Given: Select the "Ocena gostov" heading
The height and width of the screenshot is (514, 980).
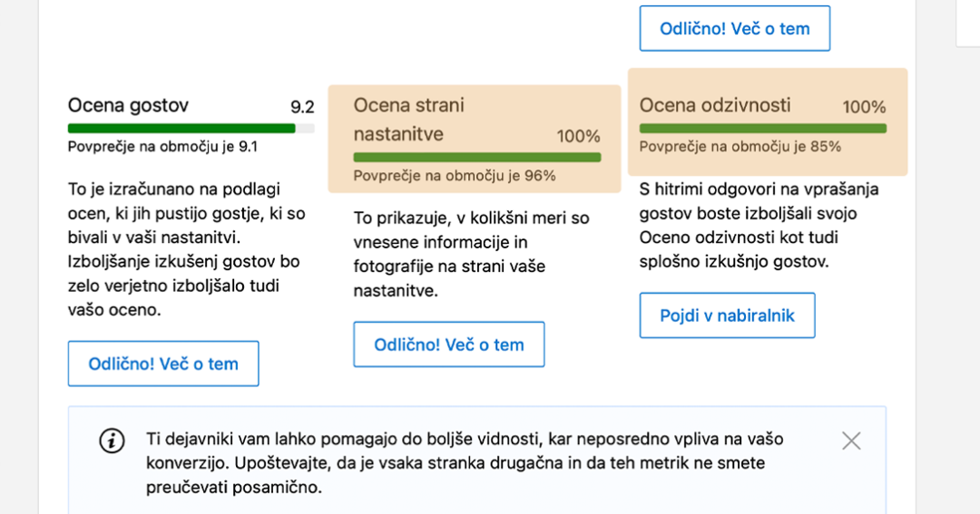Looking at the screenshot, I should point(128,105).
